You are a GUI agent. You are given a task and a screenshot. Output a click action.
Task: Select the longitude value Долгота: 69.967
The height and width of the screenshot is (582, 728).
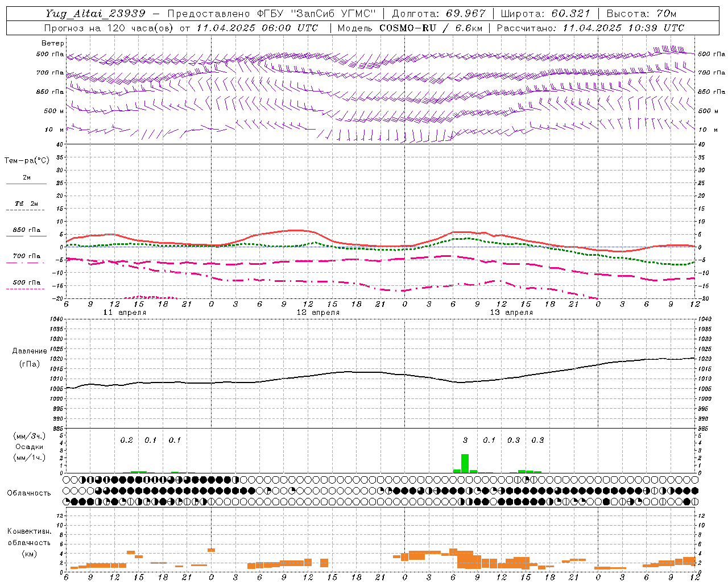click(439, 14)
